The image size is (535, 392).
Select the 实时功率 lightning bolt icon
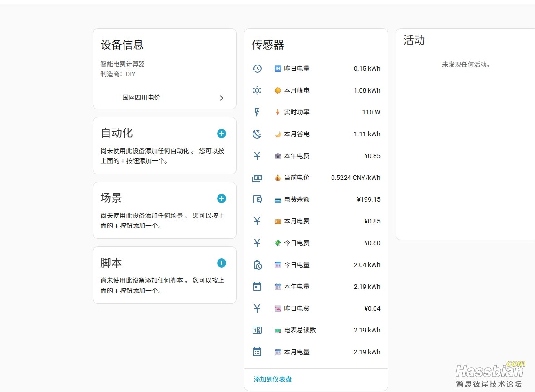tap(257, 112)
